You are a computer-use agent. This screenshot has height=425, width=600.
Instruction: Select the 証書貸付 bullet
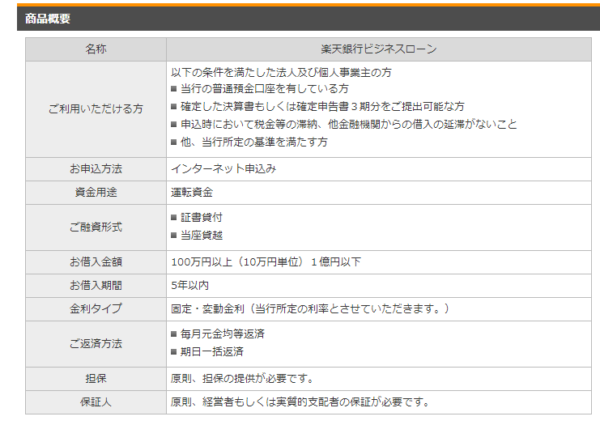(x=197, y=217)
